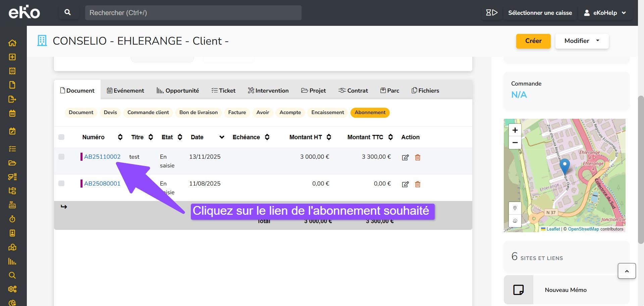Tick the checkbox for row AB25110002
Screen dimensions: 644x306
tap(61, 157)
